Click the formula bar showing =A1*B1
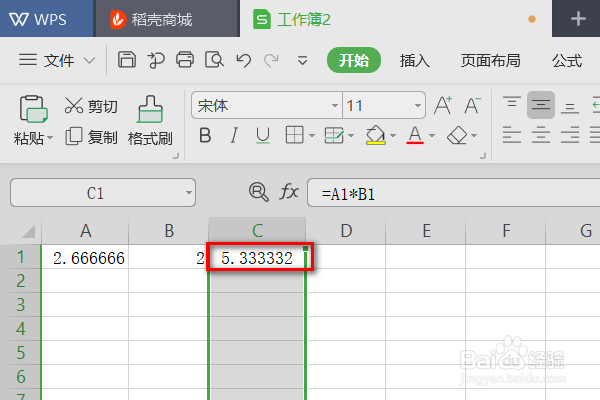 453,193
